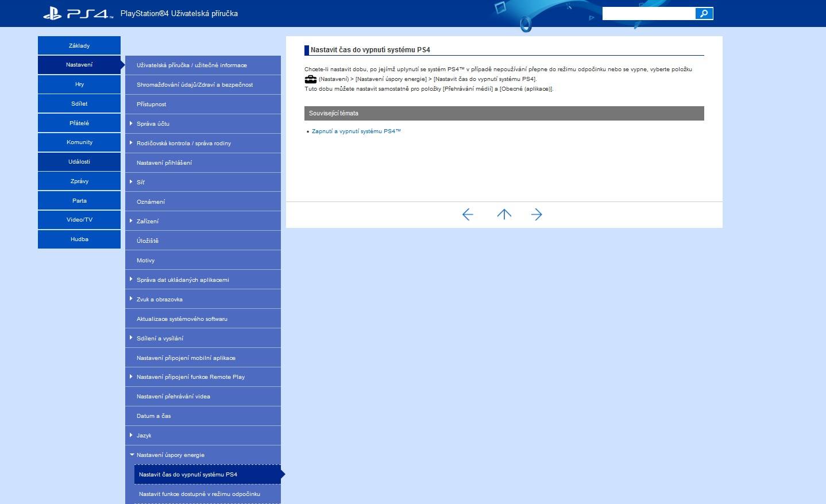
Task: Open Zapnutí a vypnutí systému PS4™ link
Action: 356,131
